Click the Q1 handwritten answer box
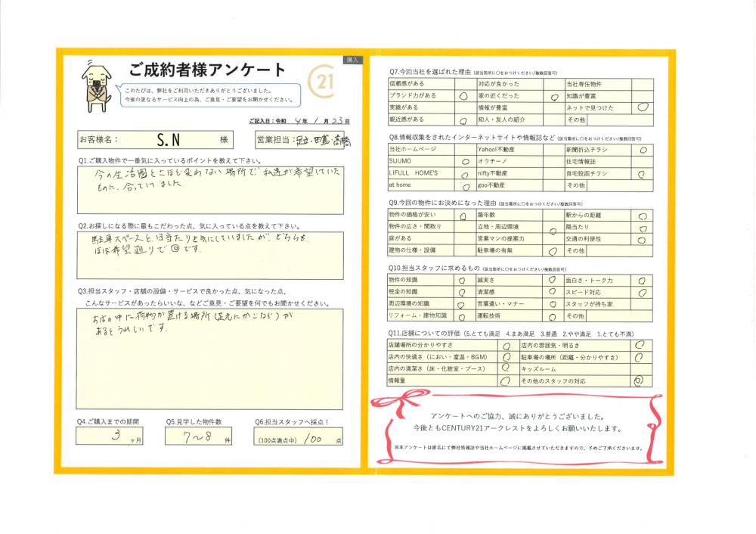756x534 pixels. click(x=210, y=190)
